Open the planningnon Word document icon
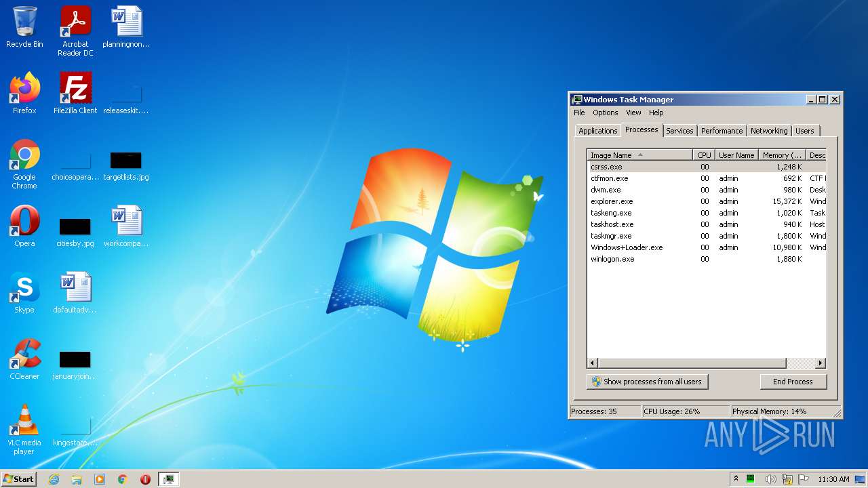868x488 pixels. pyautogui.click(x=126, y=27)
